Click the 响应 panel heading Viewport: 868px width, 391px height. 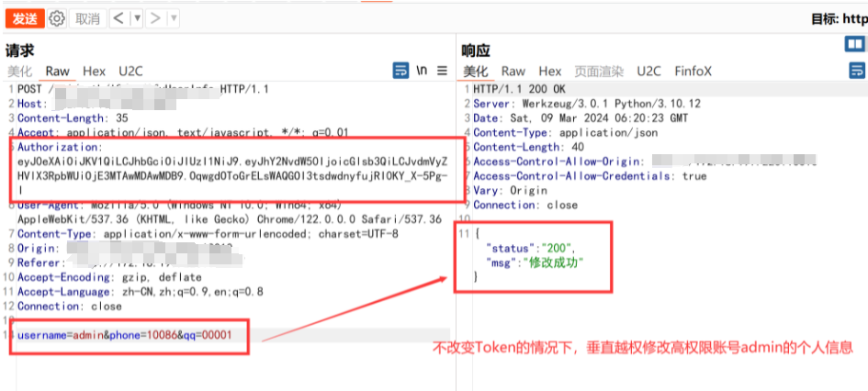[x=476, y=50]
